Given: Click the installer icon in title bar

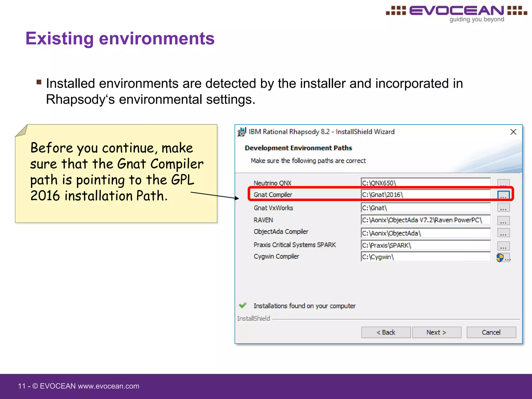Looking at the screenshot, I should coord(242,132).
